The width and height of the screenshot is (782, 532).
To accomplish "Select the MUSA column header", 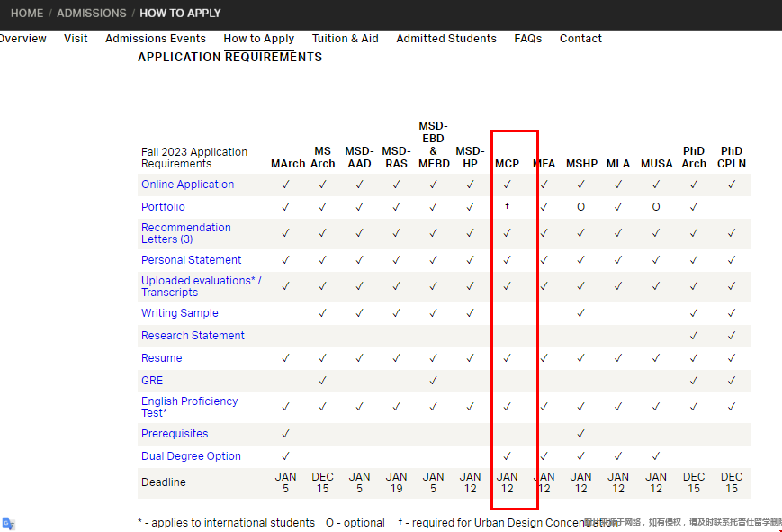I will click(x=656, y=164).
